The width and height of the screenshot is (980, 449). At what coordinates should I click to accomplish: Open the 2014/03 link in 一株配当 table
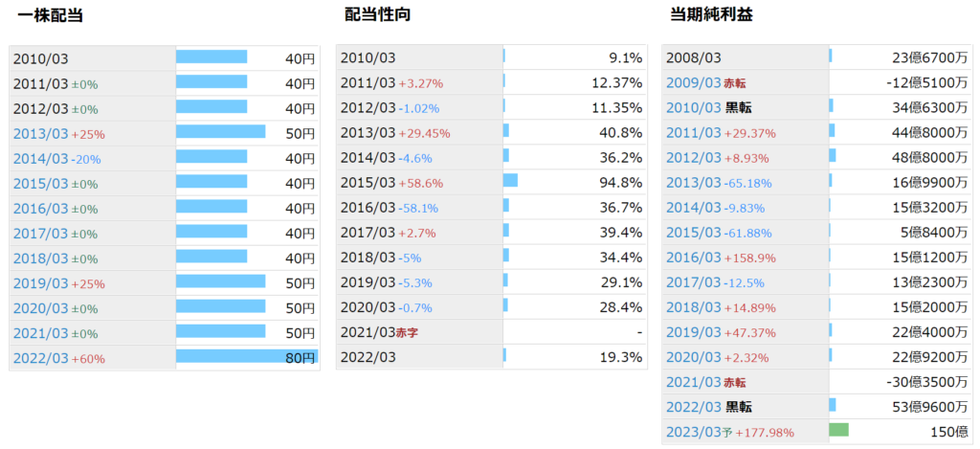pyautogui.click(x=40, y=159)
